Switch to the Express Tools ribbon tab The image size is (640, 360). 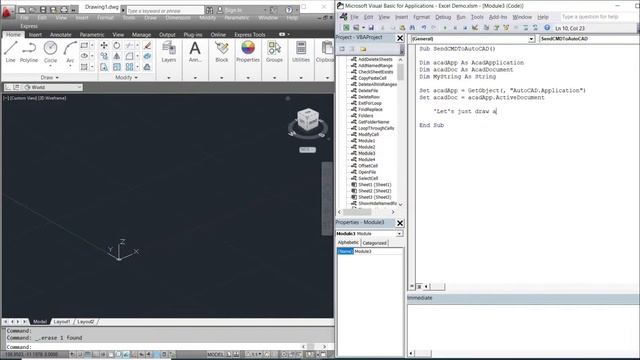pos(250,35)
